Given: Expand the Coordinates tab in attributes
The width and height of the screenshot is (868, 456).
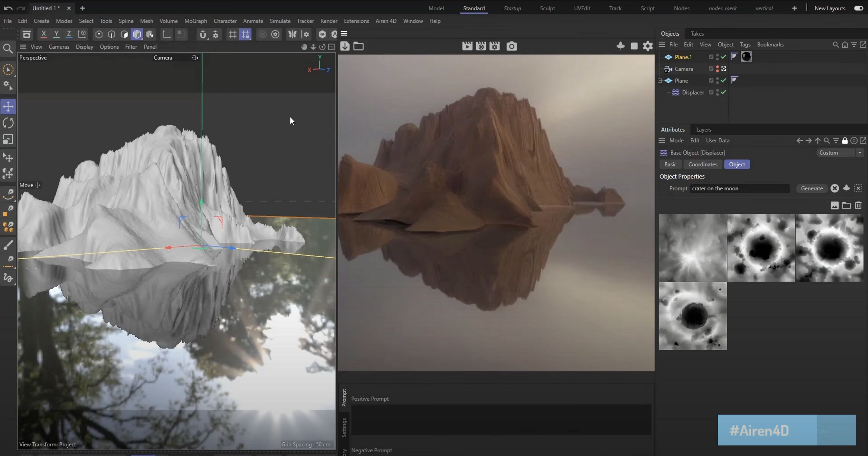Looking at the screenshot, I should 702,164.
